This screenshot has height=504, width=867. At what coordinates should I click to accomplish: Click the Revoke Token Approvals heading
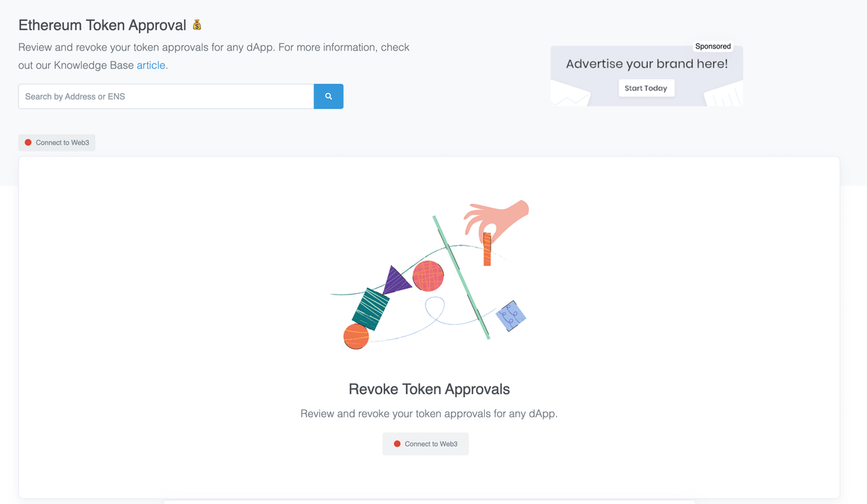pyautogui.click(x=429, y=389)
